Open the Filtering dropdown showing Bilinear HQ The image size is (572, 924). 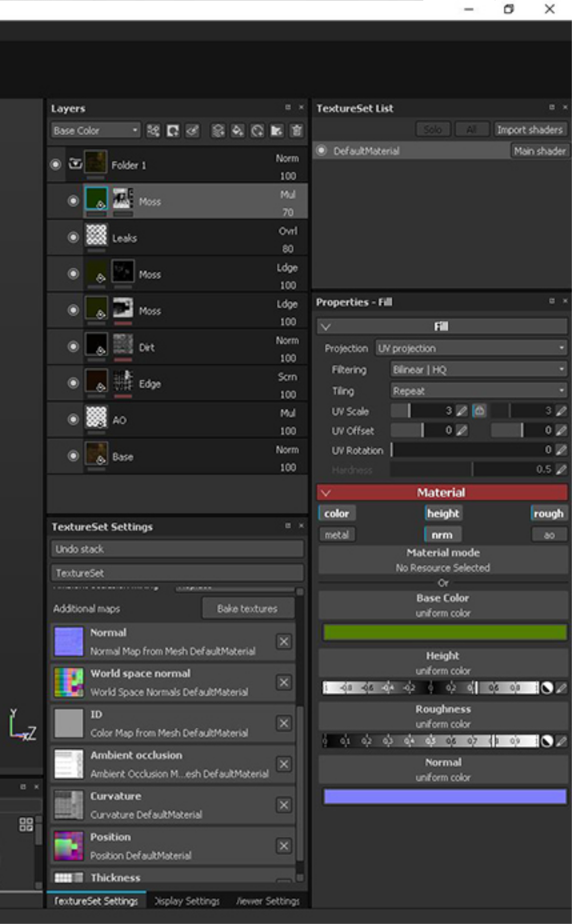pos(479,370)
